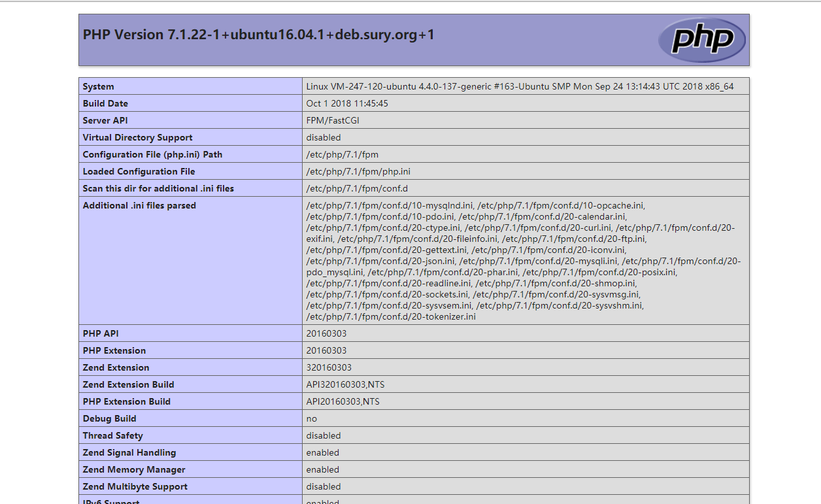Click Scan this dir for additional .ini files
The height and width of the screenshot is (504, 821).
tap(158, 188)
